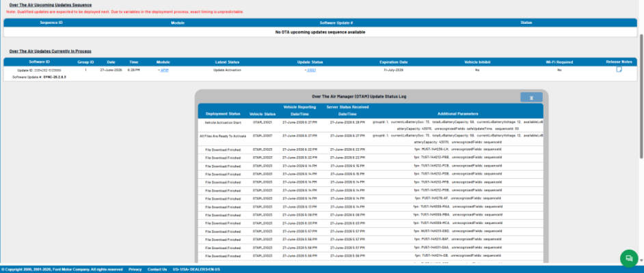644x273 pixels.
Task: Click the scrollbar down arrow at bottom
Action: click(x=641, y=260)
